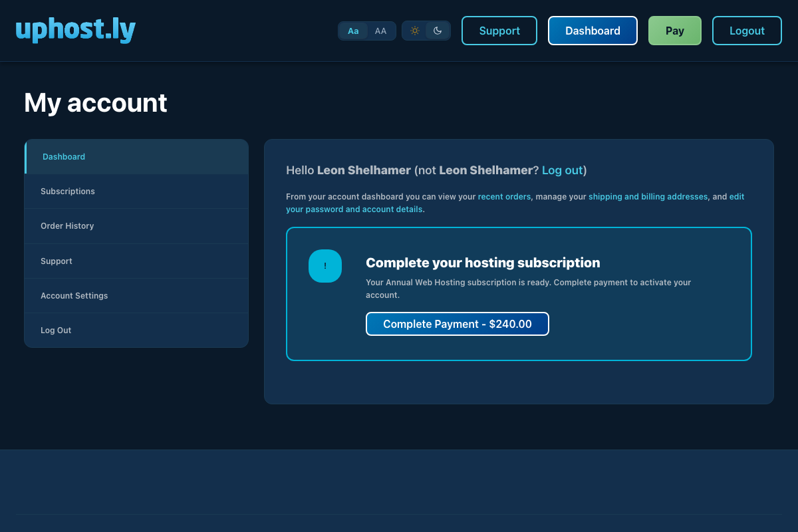Open the Support page from the top bar
This screenshot has width=798, height=532.
(499, 30)
